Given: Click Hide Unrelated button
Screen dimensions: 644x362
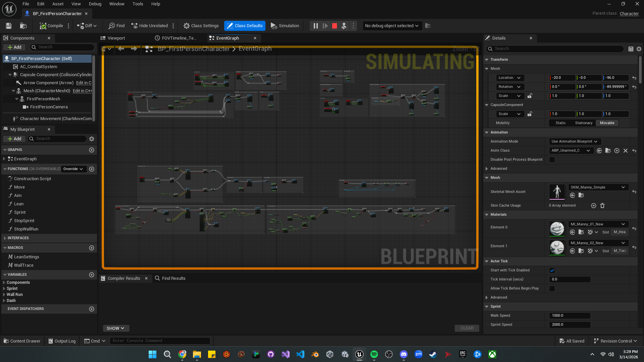Looking at the screenshot, I should (x=150, y=26).
